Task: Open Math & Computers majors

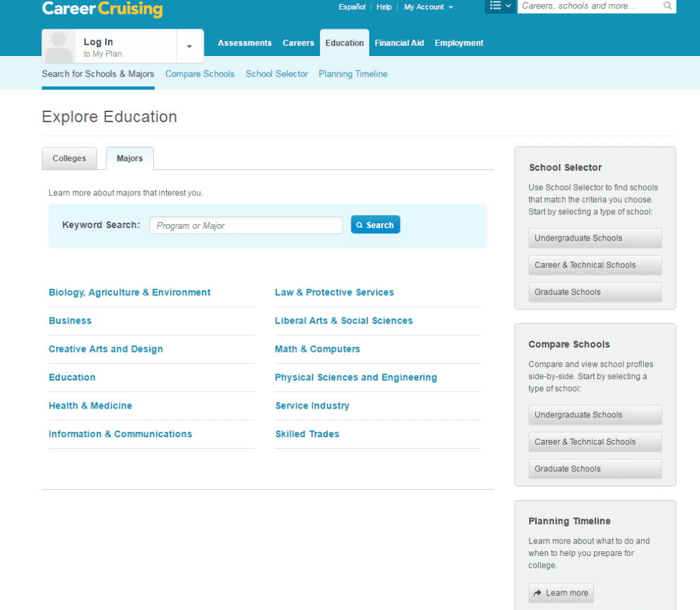Action: (317, 349)
